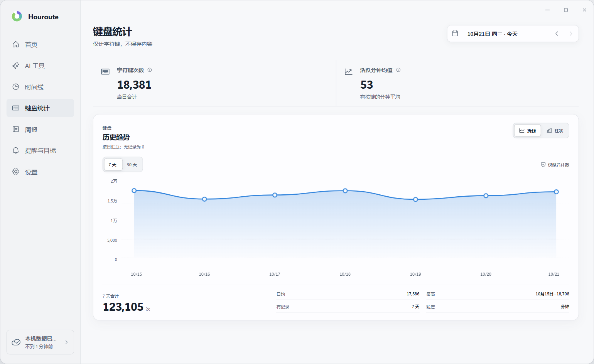Go to next day arrow

[571, 34]
